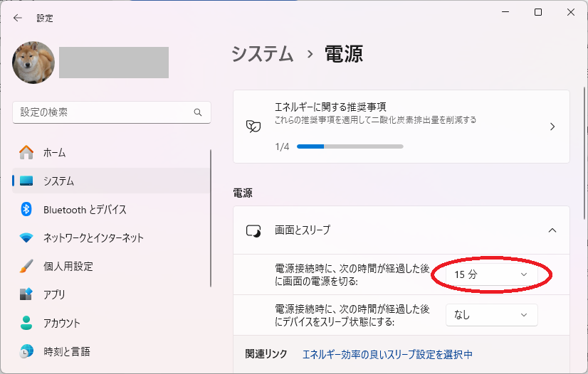This screenshot has height=374, width=588.
Task: Click the アカウント person icon
Action: tap(26, 323)
